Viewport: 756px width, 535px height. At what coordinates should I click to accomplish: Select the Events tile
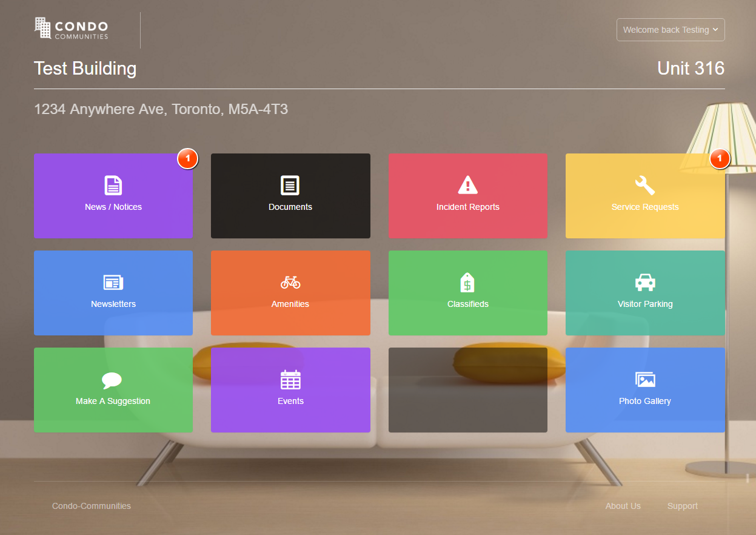point(290,390)
